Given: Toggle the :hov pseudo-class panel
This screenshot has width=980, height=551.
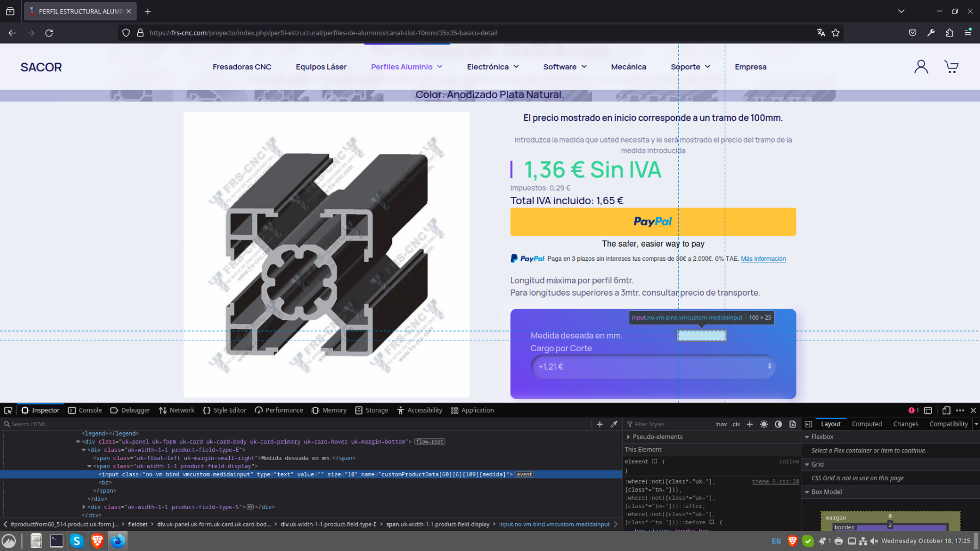Looking at the screenshot, I should 721,424.
